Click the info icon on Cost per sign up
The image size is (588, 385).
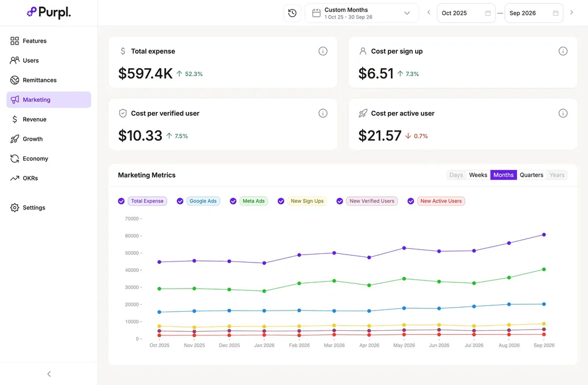(563, 51)
